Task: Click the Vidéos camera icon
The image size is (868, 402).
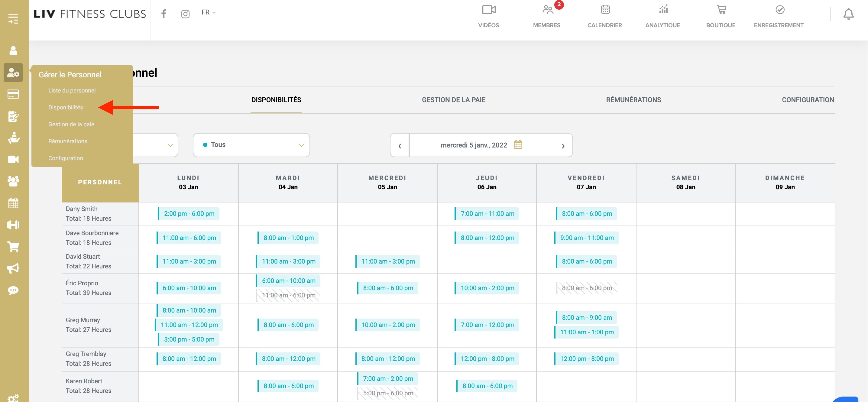Action: point(488,10)
